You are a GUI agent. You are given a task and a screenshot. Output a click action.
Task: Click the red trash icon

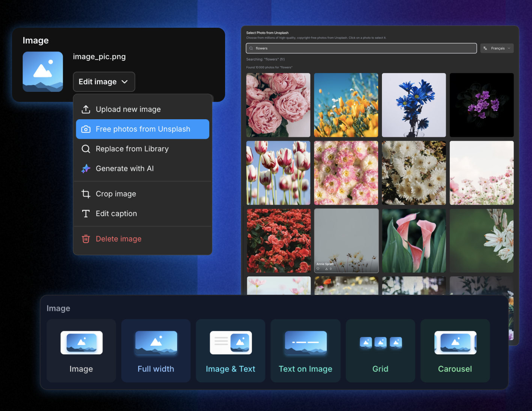pos(86,239)
